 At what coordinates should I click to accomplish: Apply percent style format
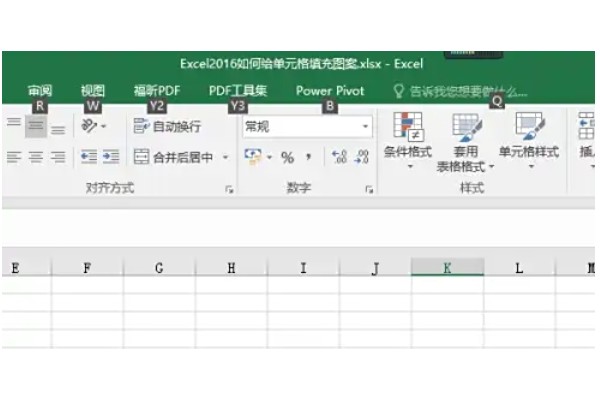287,157
